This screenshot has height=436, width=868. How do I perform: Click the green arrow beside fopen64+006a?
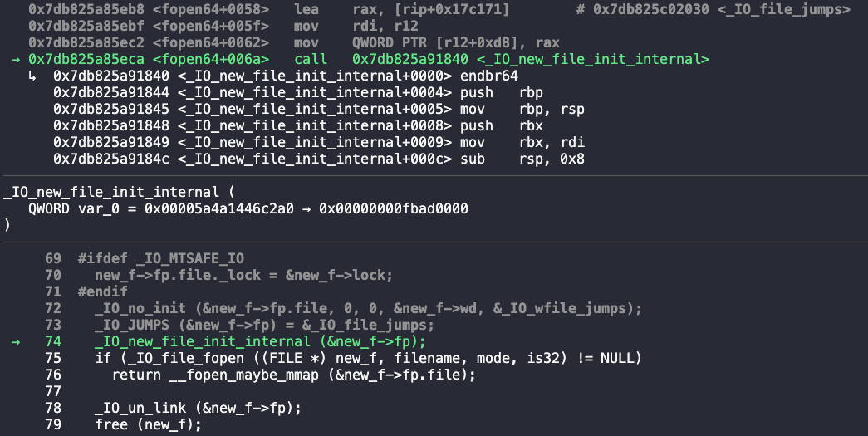pos(16,59)
